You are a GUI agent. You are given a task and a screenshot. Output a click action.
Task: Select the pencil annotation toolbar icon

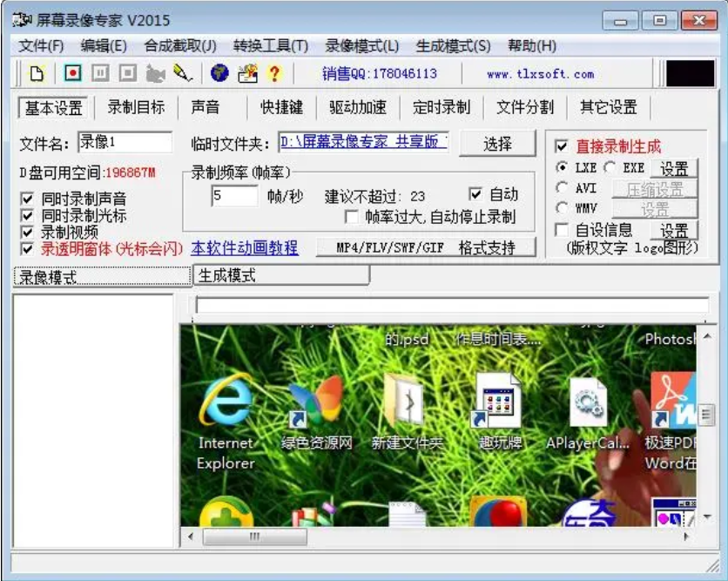pyautogui.click(x=183, y=73)
